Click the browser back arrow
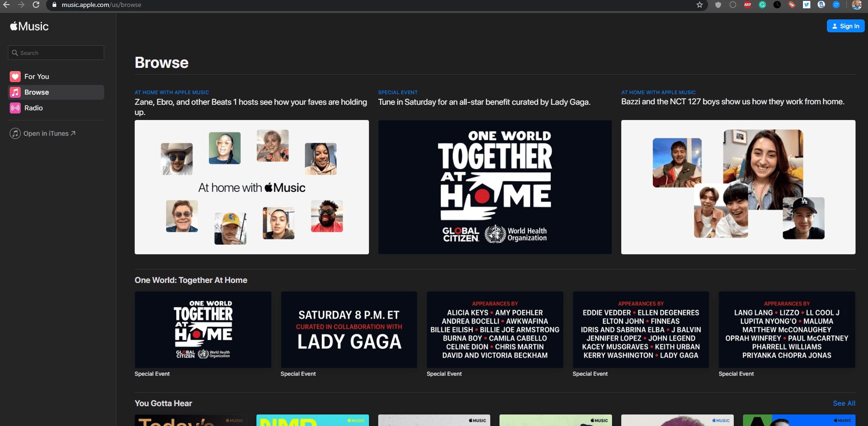 pos(6,5)
